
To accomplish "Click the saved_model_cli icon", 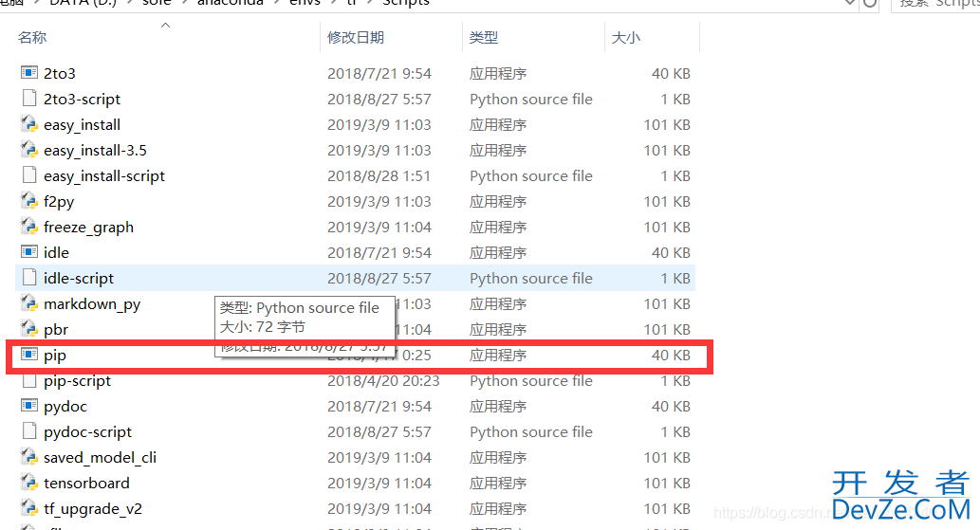I will click(28, 457).
